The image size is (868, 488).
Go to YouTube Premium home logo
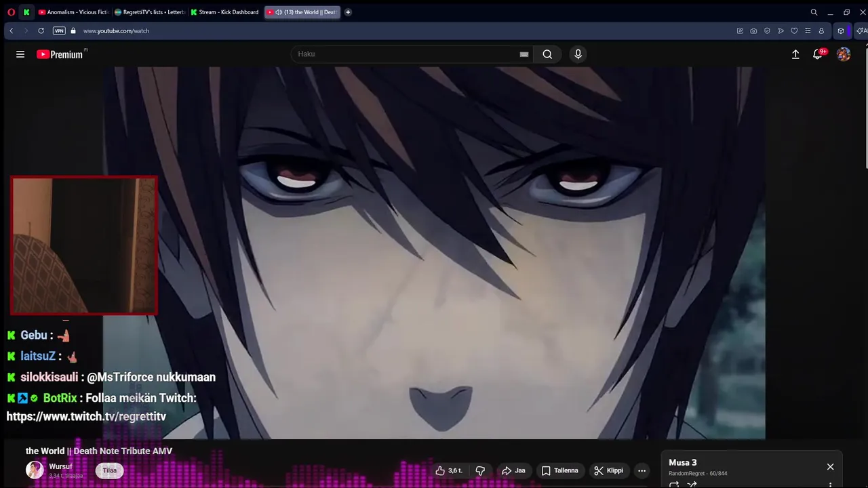pyautogui.click(x=60, y=54)
